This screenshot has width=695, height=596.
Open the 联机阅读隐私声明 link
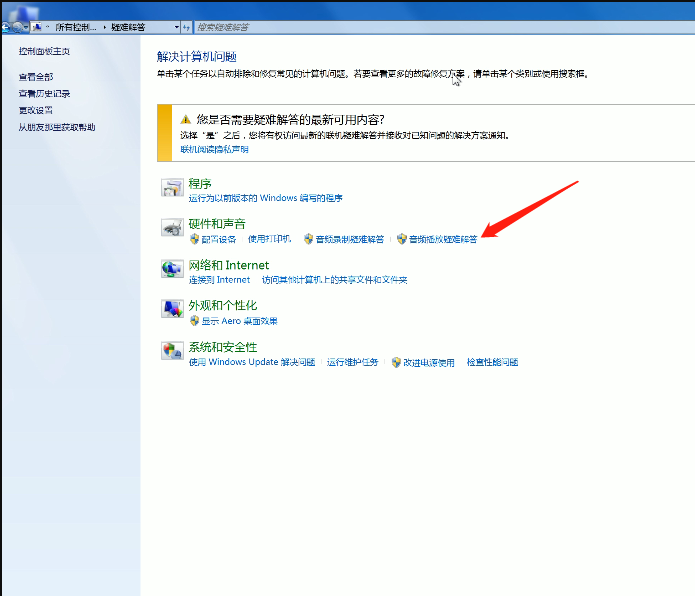click(214, 149)
